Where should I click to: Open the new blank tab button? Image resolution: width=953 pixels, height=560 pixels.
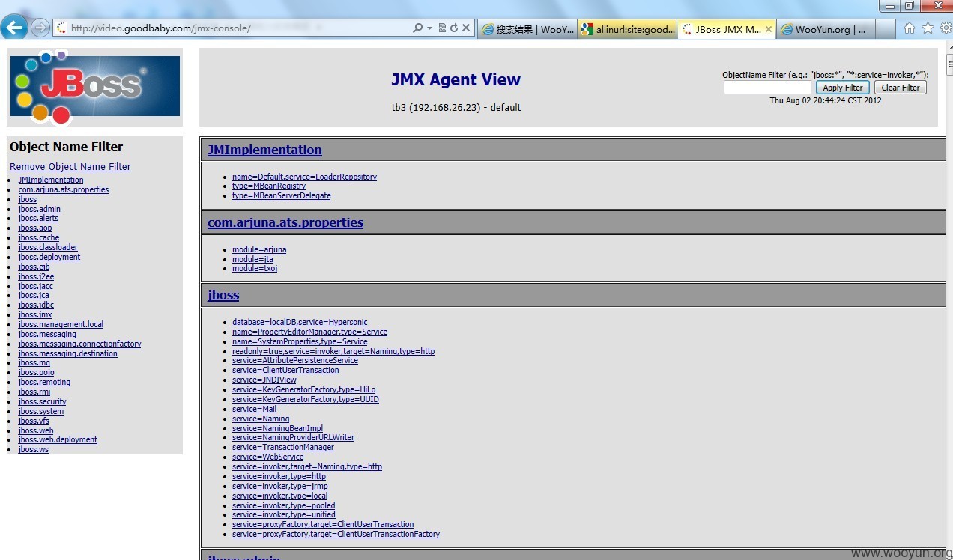(885, 29)
